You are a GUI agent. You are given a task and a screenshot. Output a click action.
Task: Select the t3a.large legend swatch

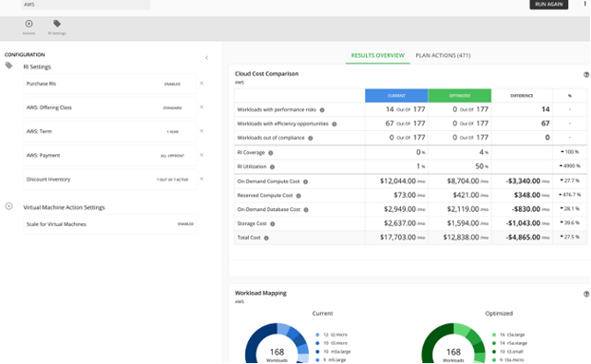pyautogui.click(x=494, y=335)
